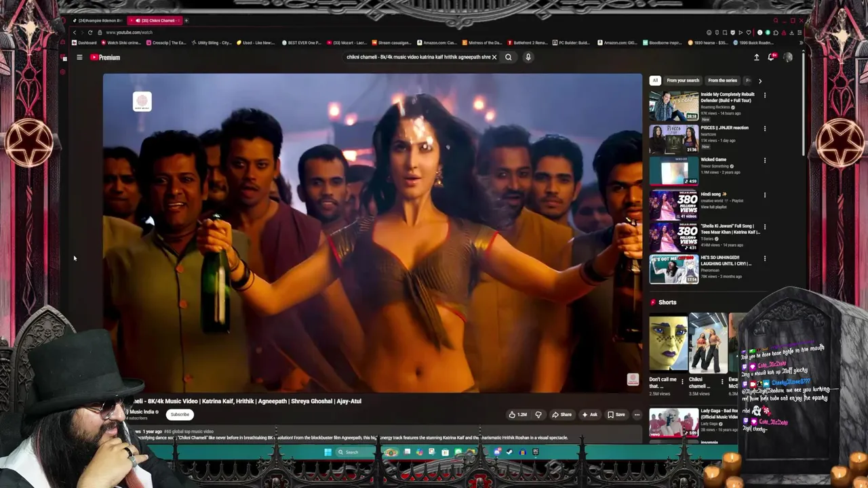Start voice search with microphone icon
The image size is (868, 488).
pos(528,57)
